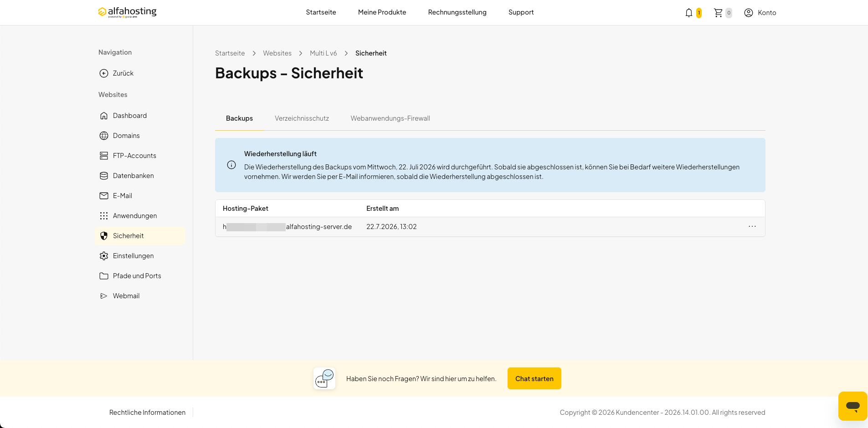This screenshot has height=428, width=868.
Task: Click the Sicherheit shield icon
Action: point(104,236)
